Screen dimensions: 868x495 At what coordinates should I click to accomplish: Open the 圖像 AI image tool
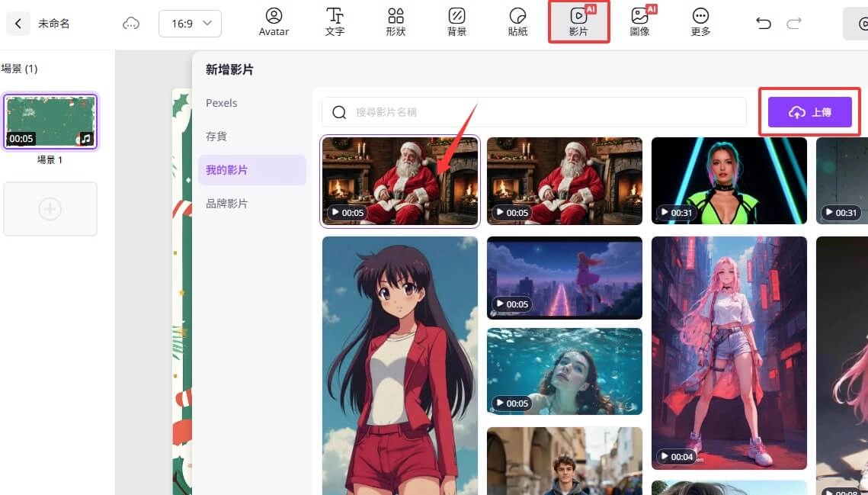[x=639, y=22]
